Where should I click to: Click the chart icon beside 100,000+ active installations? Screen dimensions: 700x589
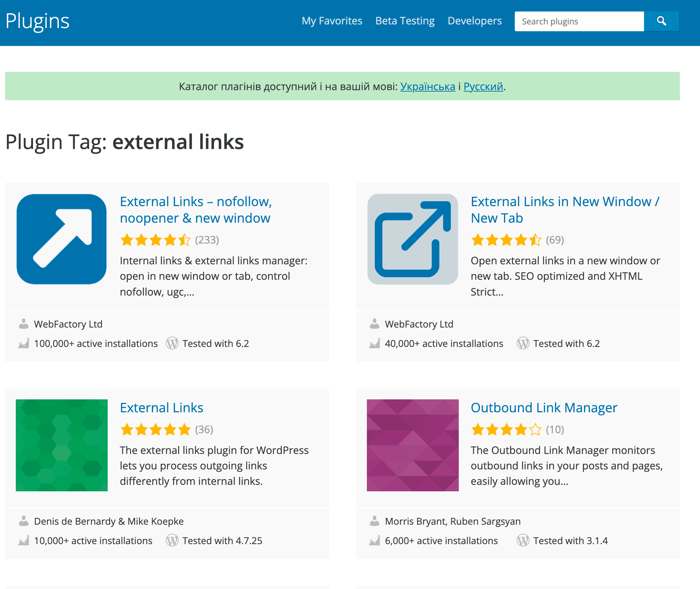coord(24,343)
